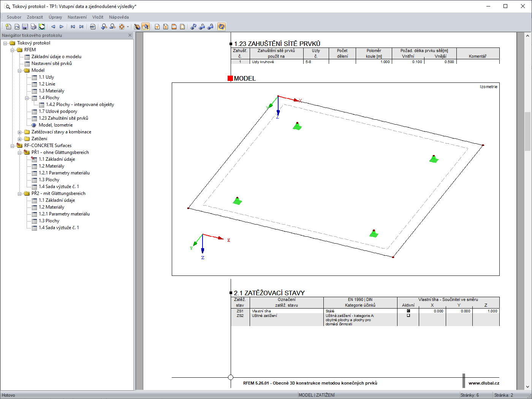
Task: Click the first chain link icon
Action: pyautogui.click(x=194, y=27)
